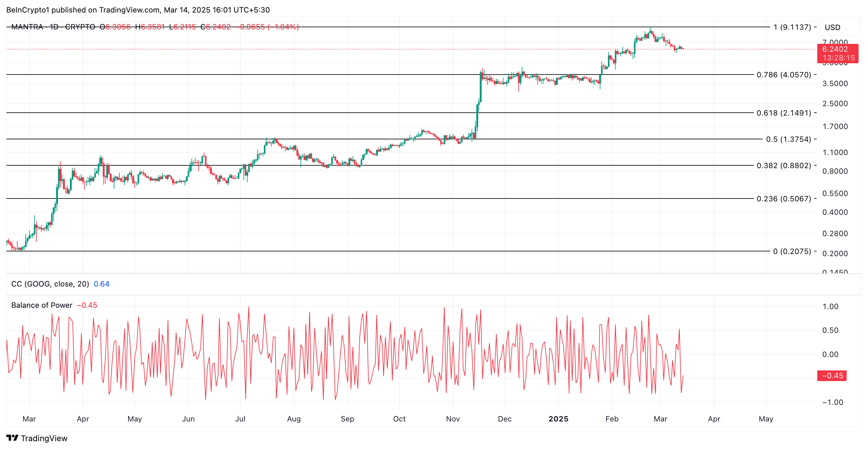Click the 2.5000 price scale label
This screenshot has width=868, height=449.
click(835, 103)
